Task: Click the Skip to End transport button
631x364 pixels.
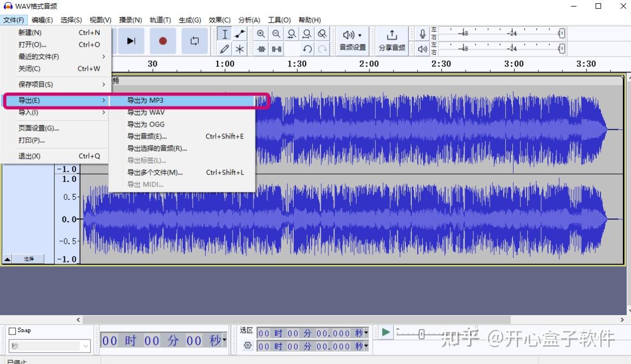Action: tap(131, 41)
